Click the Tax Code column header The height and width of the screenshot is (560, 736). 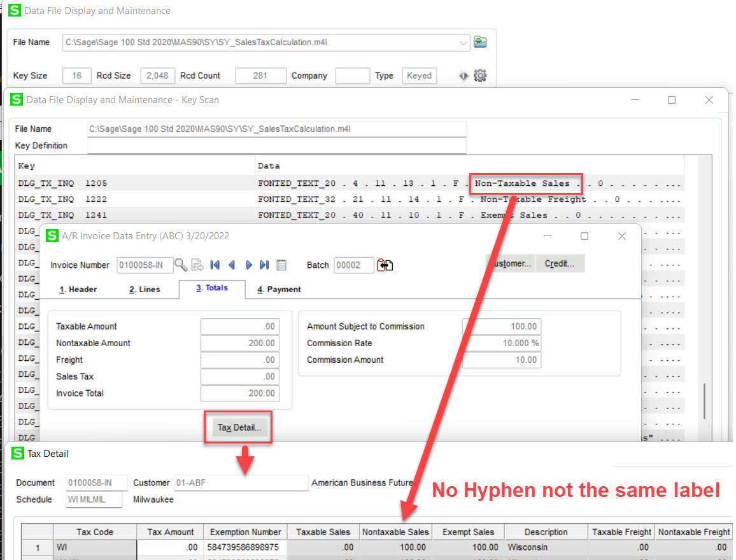click(x=95, y=532)
